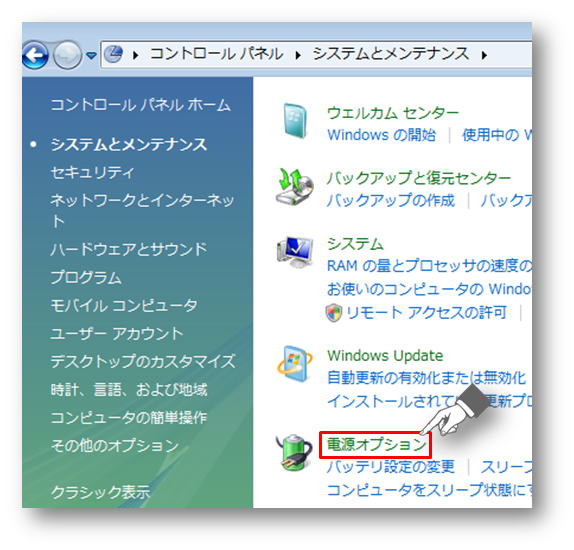Select ハードウェアとサウンド in the sidebar

pyautogui.click(x=129, y=249)
